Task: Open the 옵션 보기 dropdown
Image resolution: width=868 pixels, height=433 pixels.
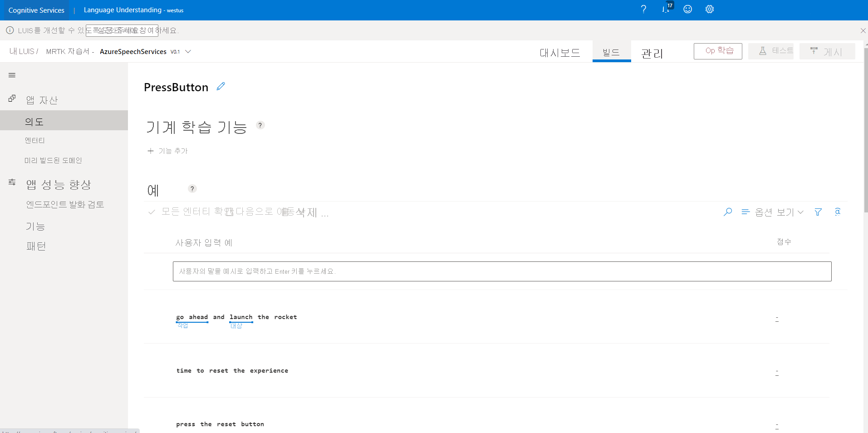Action: pyautogui.click(x=772, y=212)
